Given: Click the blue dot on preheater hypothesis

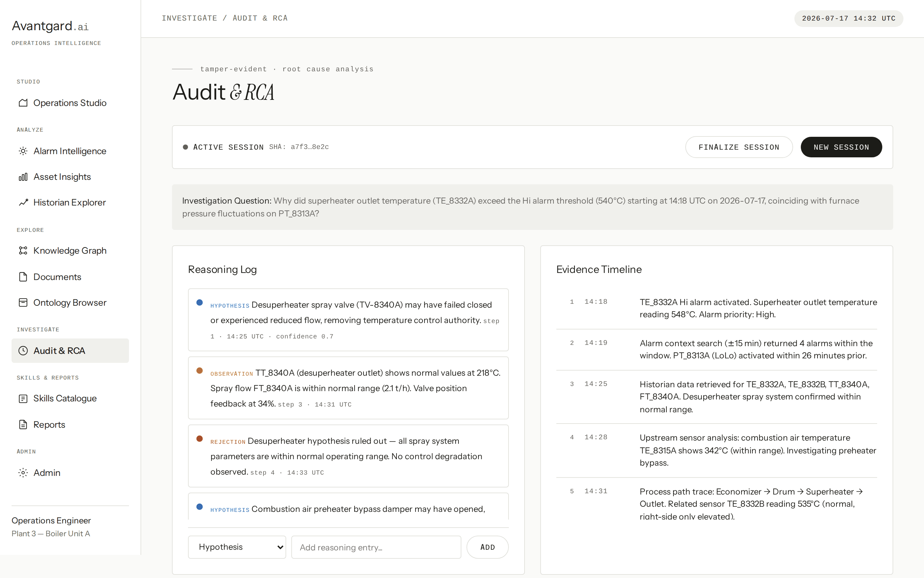Looking at the screenshot, I should coord(199,506).
